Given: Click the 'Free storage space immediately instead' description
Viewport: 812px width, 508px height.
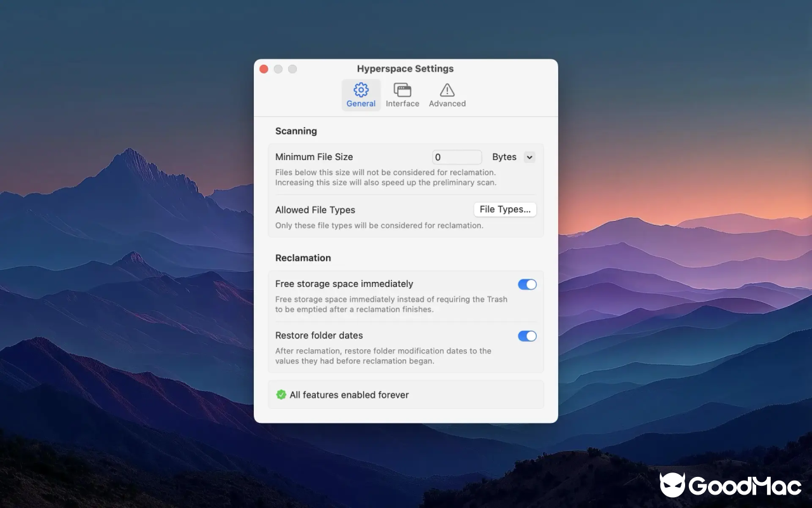Looking at the screenshot, I should 391,305.
